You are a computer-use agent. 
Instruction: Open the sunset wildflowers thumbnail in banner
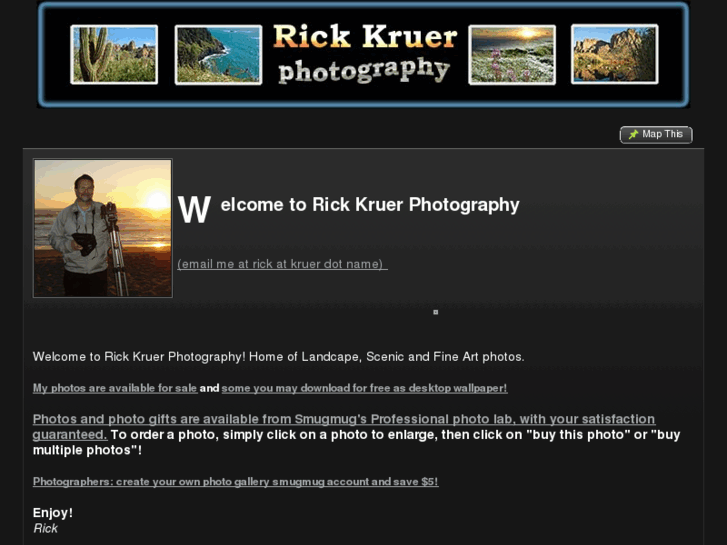tap(512, 55)
